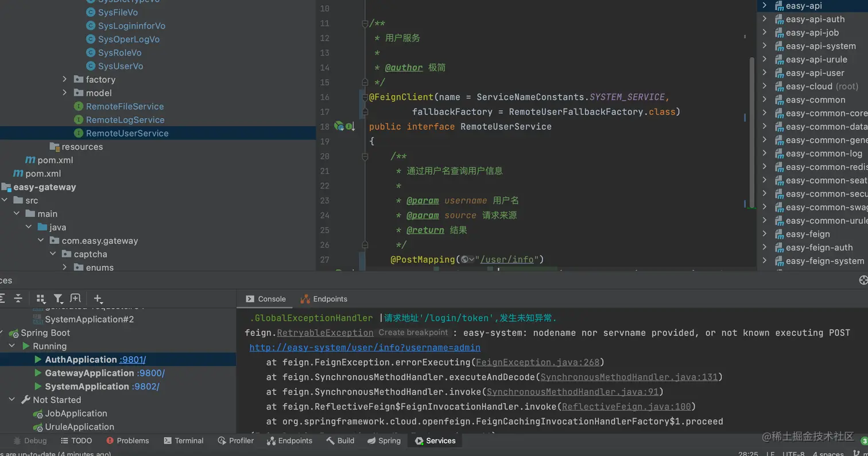
Task: Toggle code folding at line 11 comment
Action: [365, 24]
